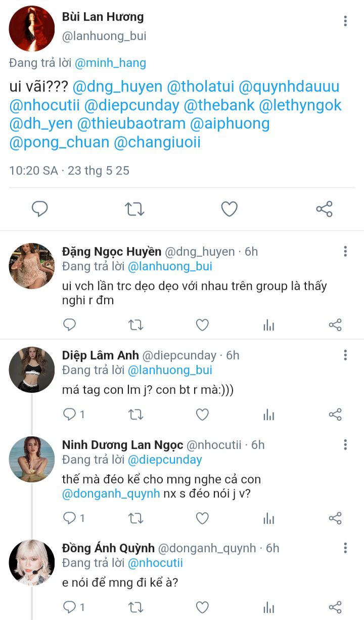This screenshot has height=620, width=364.
Task: Open Diệp Lâm Anh's avatar
Action: (x=32, y=369)
